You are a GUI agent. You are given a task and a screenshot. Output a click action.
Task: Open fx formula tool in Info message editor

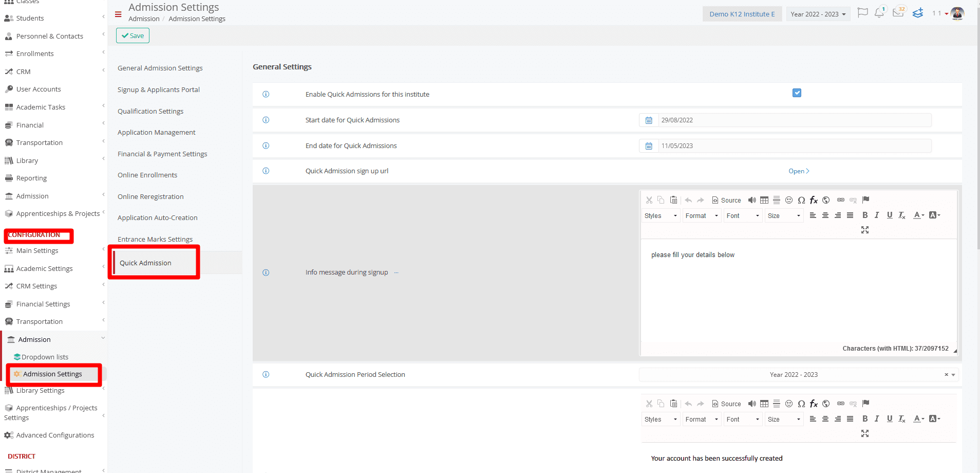(814, 200)
